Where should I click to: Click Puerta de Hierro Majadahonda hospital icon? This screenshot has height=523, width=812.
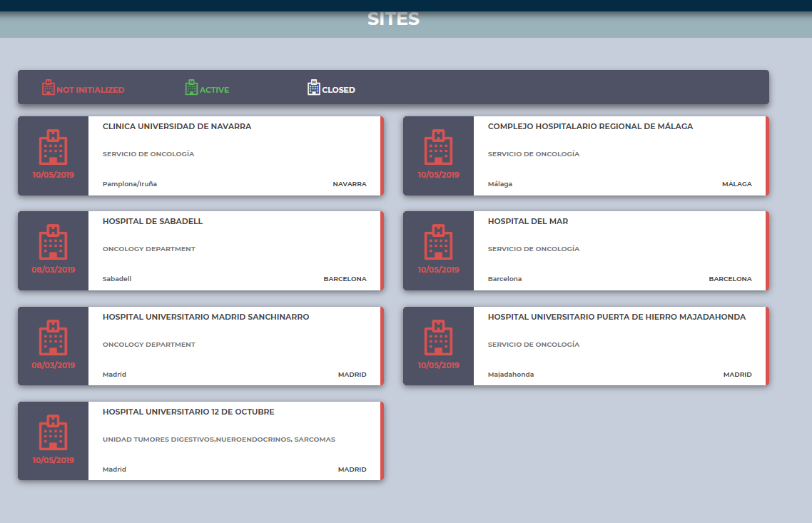pyautogui.click(x=439, y=337)
